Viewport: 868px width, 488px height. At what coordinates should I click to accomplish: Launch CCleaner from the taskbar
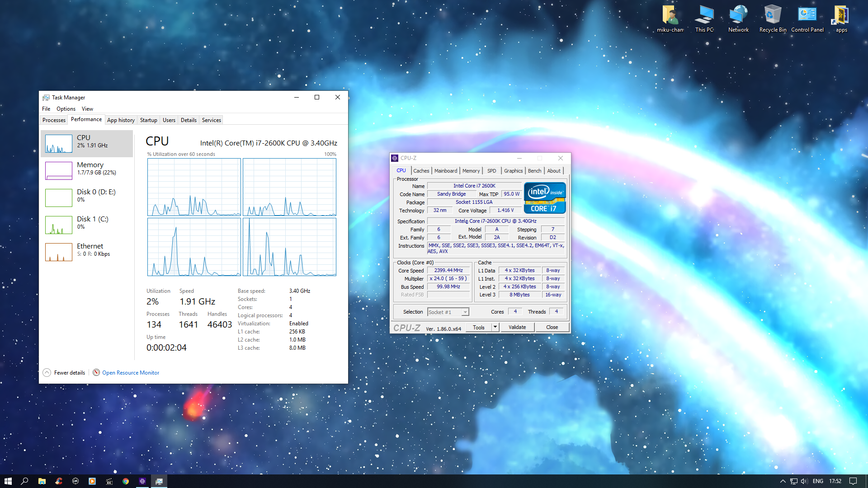tap(58, 481)
